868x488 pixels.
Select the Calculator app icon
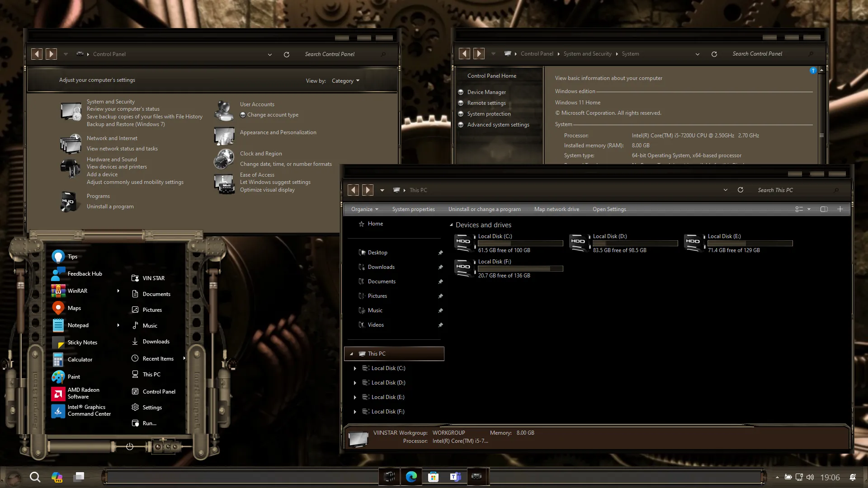58,359
